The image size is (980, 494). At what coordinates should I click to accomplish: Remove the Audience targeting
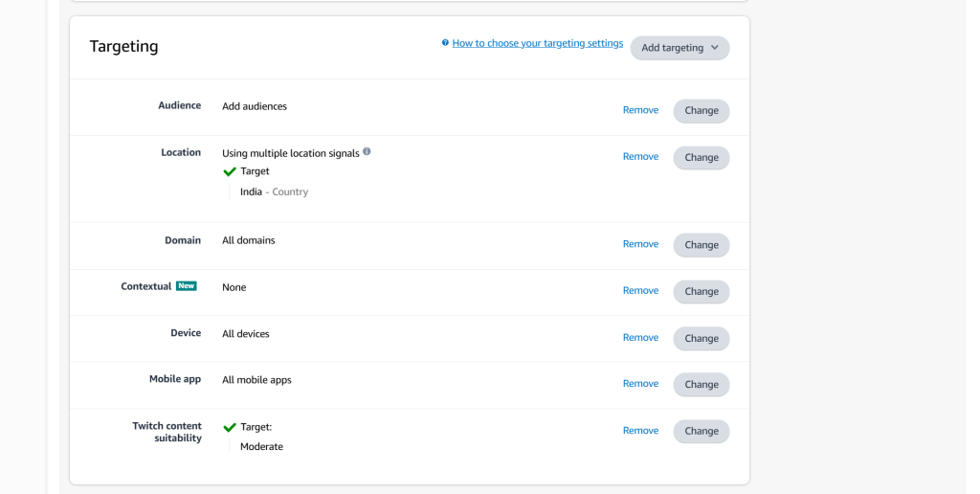click(x=640, y=110)
